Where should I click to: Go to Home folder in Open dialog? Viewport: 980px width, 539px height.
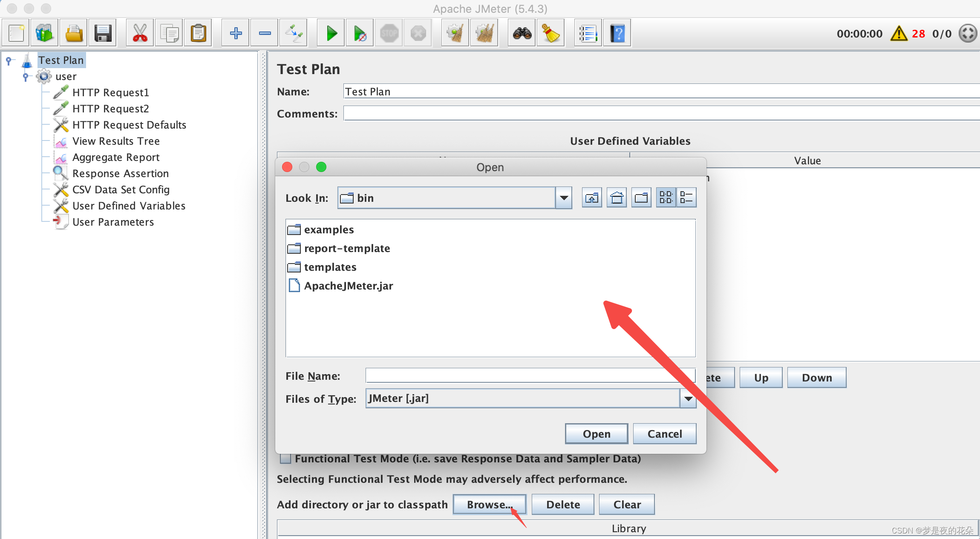click(x=617, y=198)
